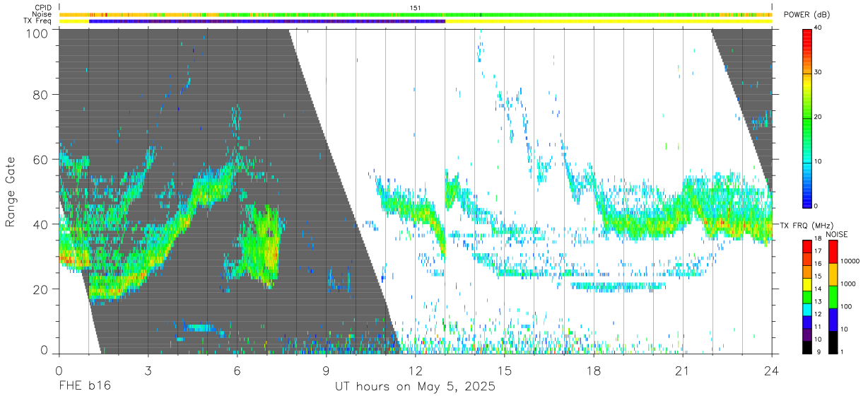Click the blue segment of the TX Freq strip
The width and height of the screenshot is (868, 401).
pos(267,21)
